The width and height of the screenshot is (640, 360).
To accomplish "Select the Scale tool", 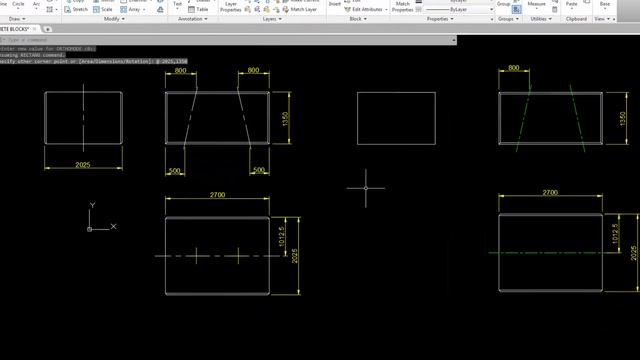I will pos(103,9).
